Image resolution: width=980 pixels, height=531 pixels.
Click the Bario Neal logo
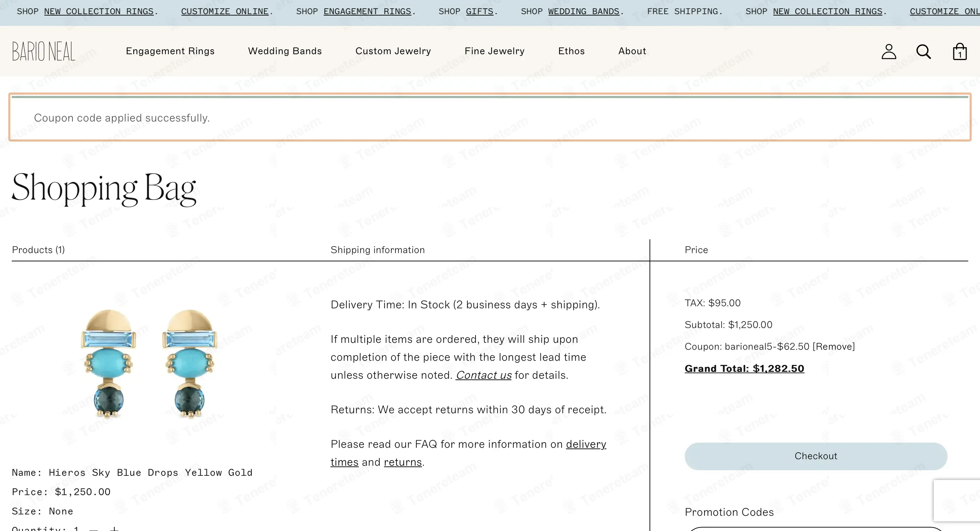(44, 51)
